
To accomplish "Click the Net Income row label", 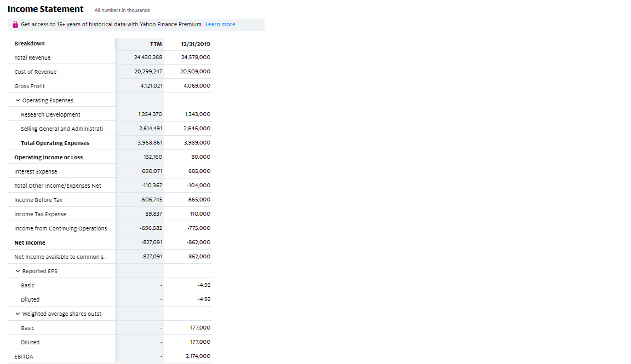I will (x=30, y=243).
